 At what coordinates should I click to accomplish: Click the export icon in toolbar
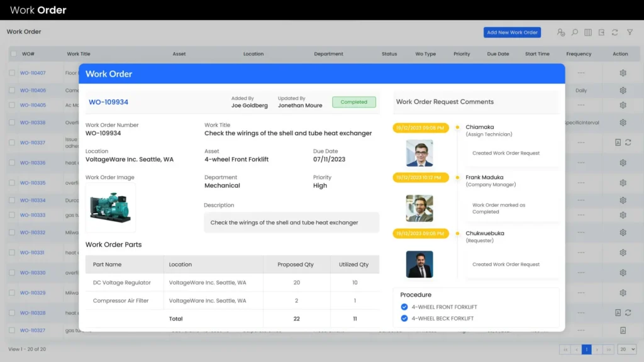(601, 32)
